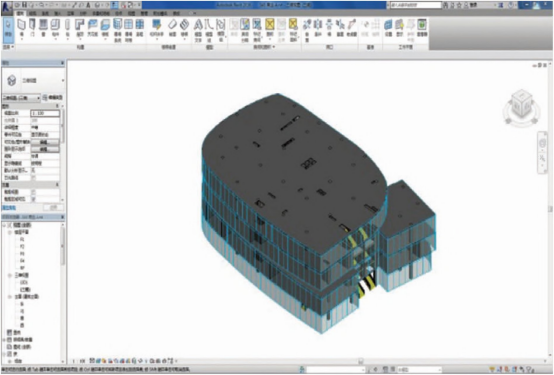The width and height of the screenshot is (554, 375).
Task: Toggle the Crop View checkbox
Action: point(34,192)
